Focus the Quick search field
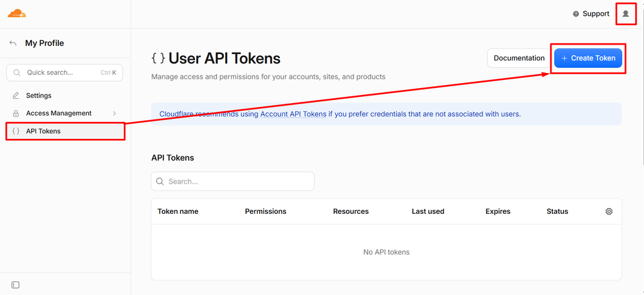 (x=65, y=73)
